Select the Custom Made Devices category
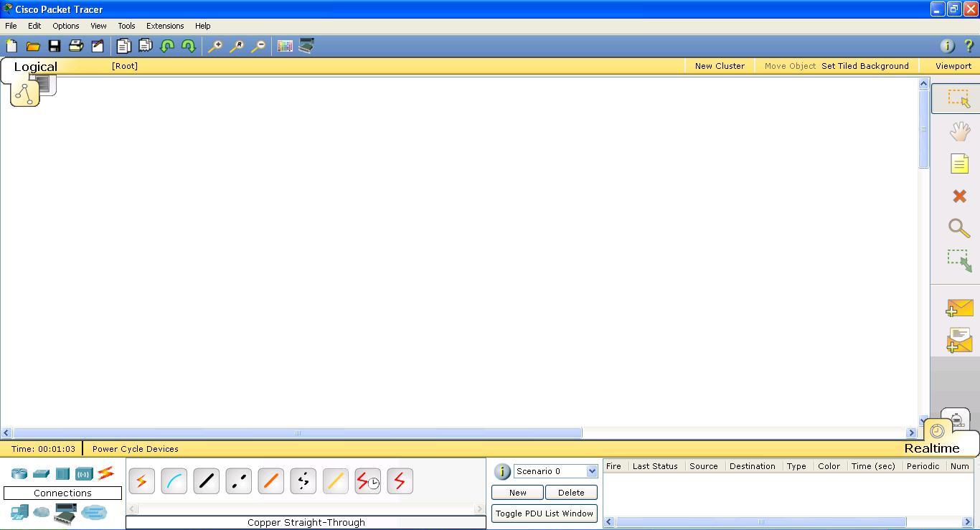This screenshot has height=530, width=980. pos(65,514)
